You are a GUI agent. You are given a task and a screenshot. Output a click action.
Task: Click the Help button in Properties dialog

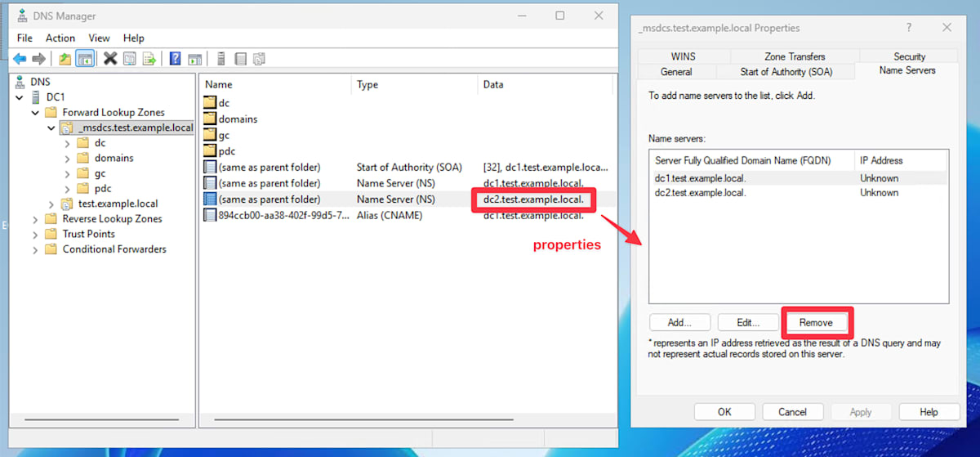(x=929, y=412)
